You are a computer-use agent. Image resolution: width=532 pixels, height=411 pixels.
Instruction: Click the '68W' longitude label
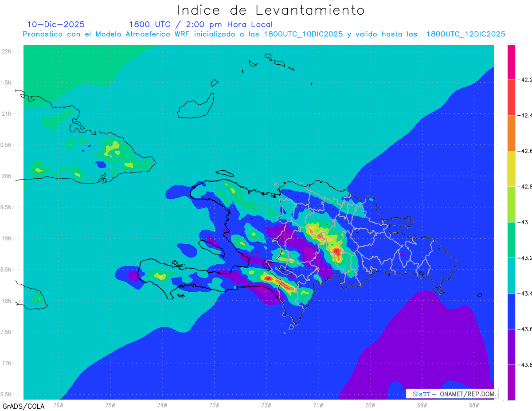pos(474,405)
